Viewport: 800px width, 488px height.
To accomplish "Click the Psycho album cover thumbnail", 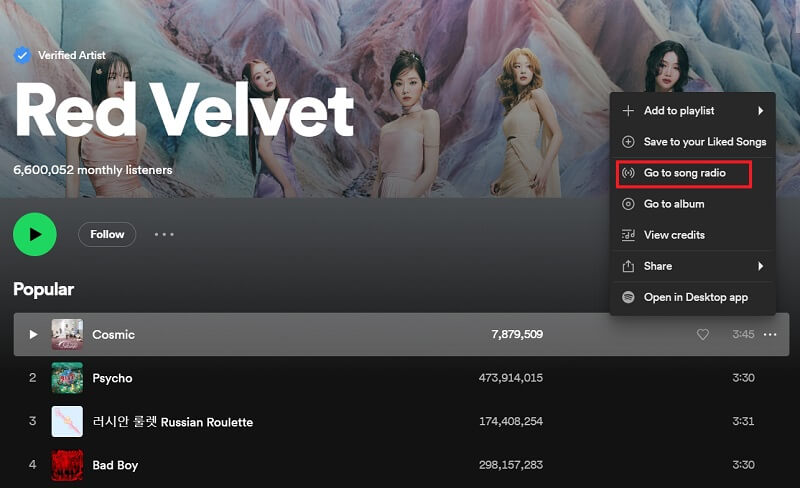I will (x=67, y=378).
